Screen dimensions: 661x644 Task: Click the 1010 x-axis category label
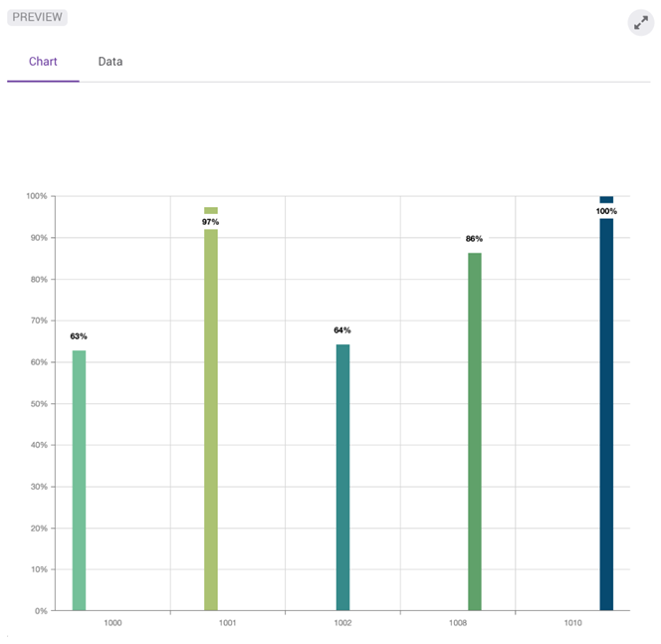pos(572,622)
